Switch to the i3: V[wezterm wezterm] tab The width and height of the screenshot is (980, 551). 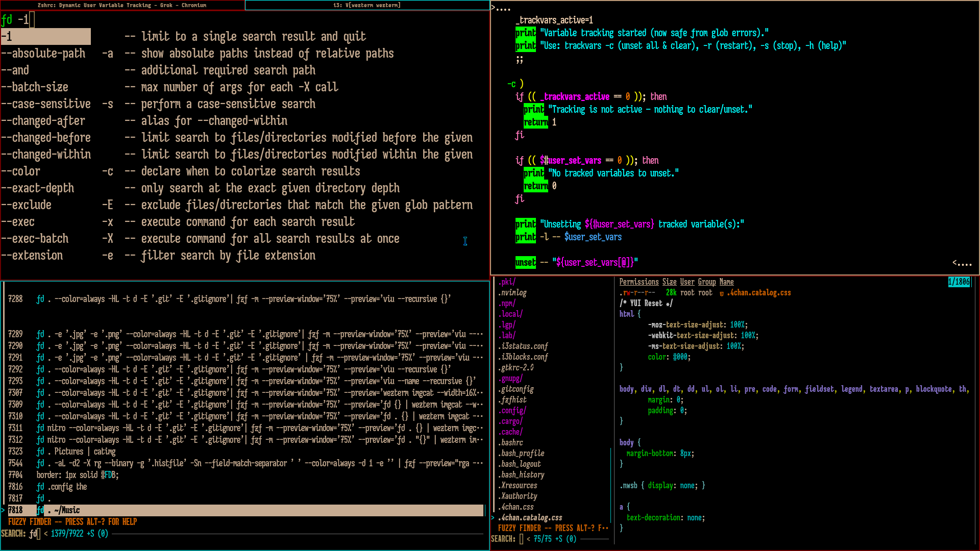tap(366, 5)
